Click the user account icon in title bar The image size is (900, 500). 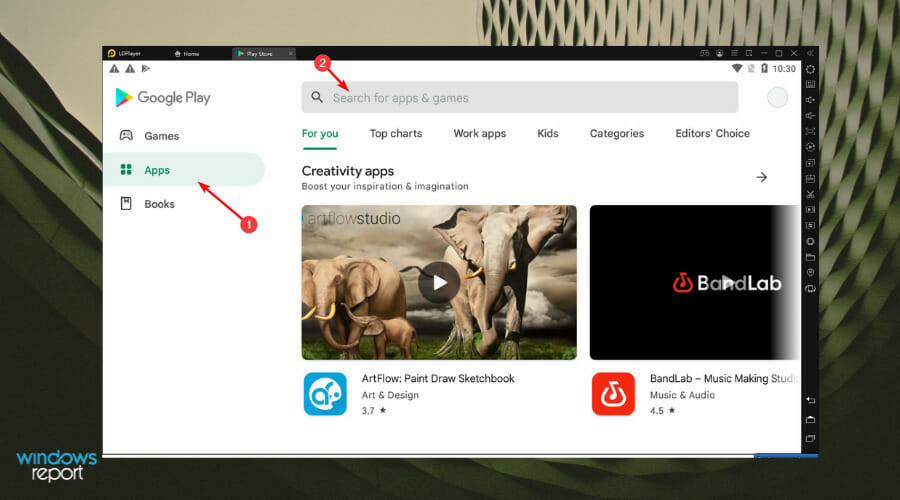[x=719, y=53]
